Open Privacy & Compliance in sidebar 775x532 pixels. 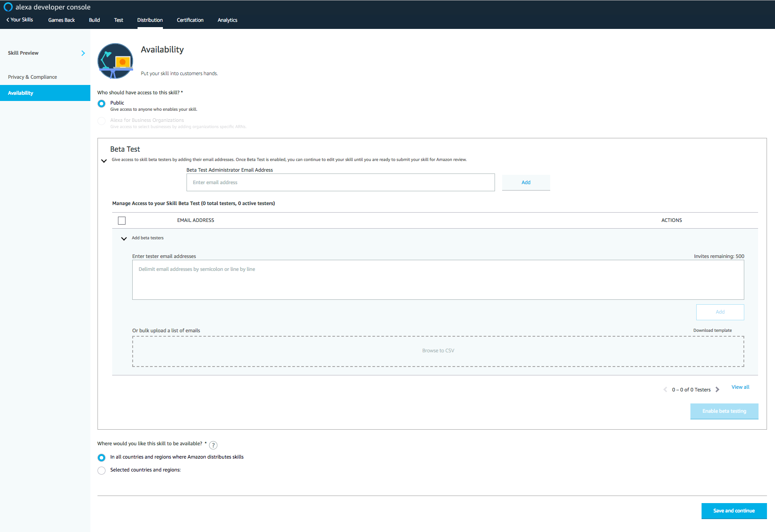point(32,77)
